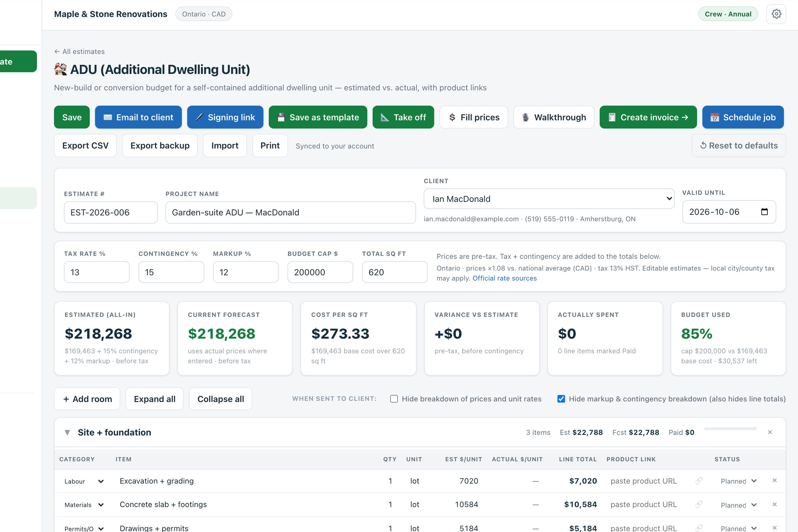798x532 pixels.
Task: Edit the Contingency % field
Action: 171,272
